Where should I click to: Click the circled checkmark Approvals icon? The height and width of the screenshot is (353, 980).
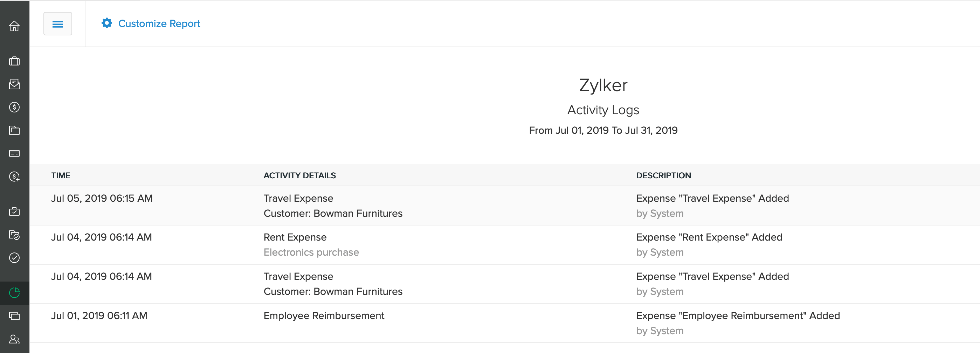coord(14,258)
